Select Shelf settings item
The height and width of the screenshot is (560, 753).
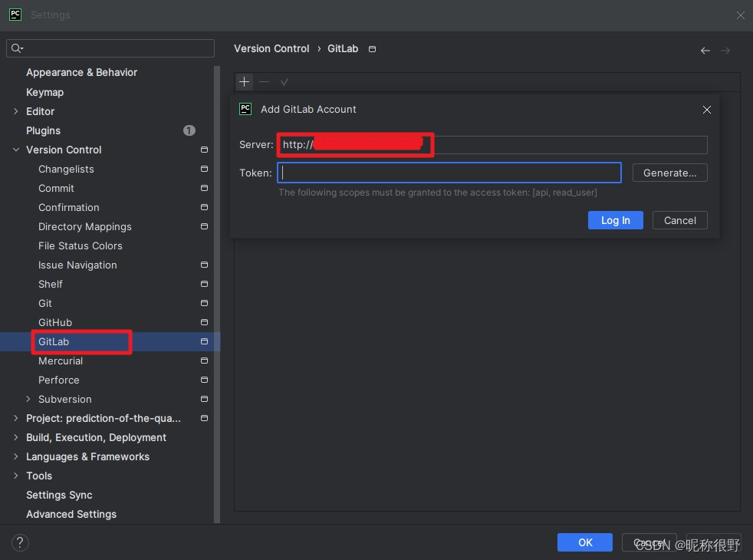point(51,285)
